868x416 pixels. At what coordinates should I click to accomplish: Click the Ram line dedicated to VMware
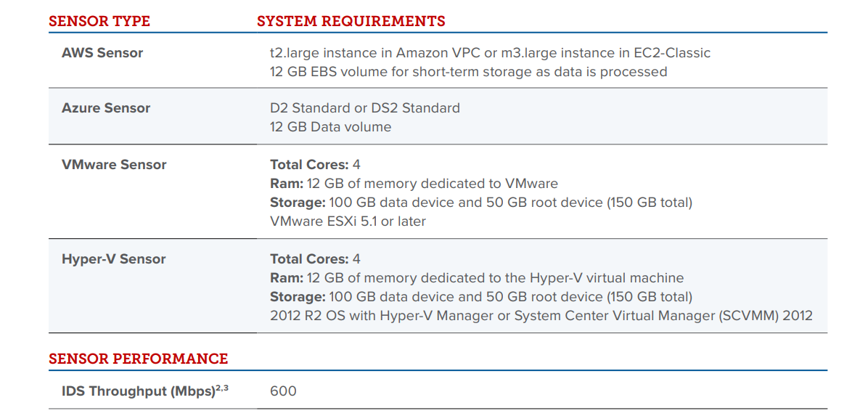pos(414,184)
